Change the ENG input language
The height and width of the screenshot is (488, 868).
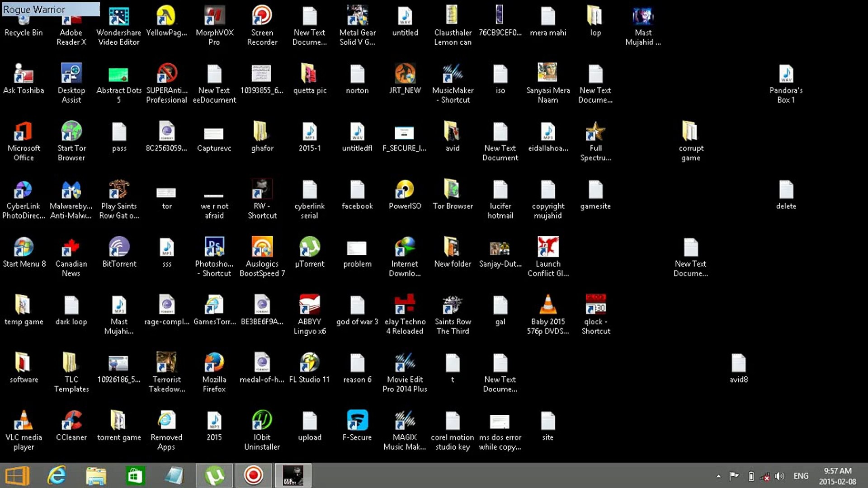801,476
